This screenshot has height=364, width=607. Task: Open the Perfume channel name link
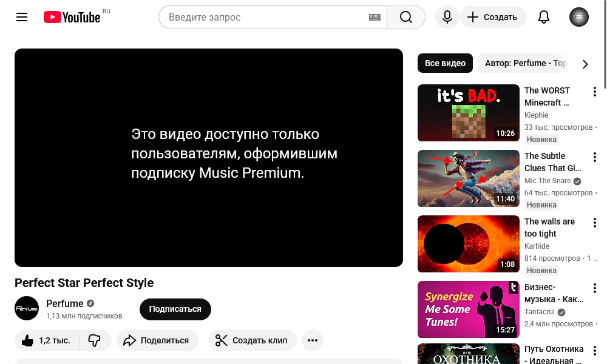(65, 303)
